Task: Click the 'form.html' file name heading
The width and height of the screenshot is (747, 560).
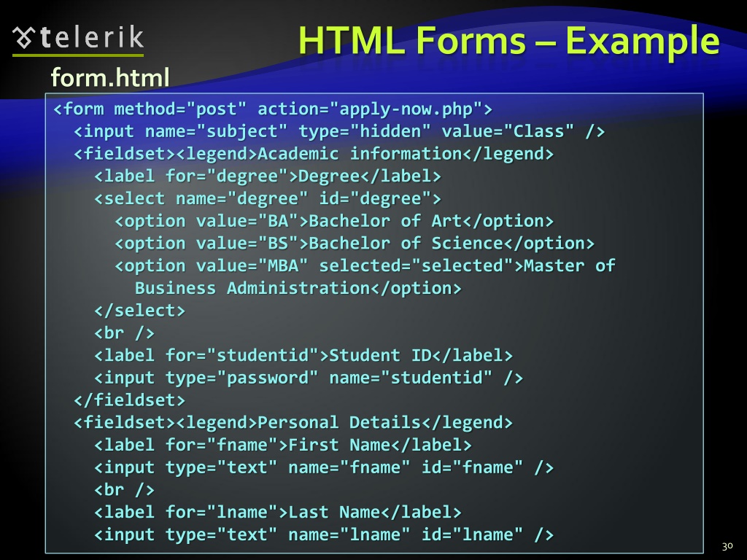Action: (110, 77)
